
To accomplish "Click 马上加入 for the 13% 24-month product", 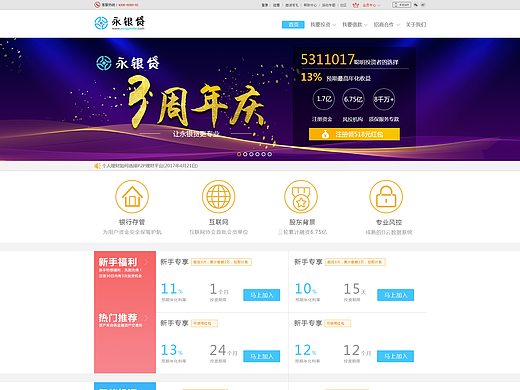I will 262,356.
